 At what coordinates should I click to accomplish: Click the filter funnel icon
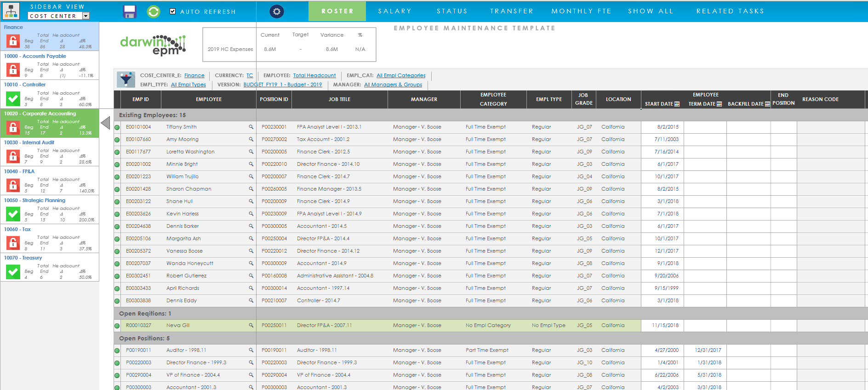click(x=126, y=79)
